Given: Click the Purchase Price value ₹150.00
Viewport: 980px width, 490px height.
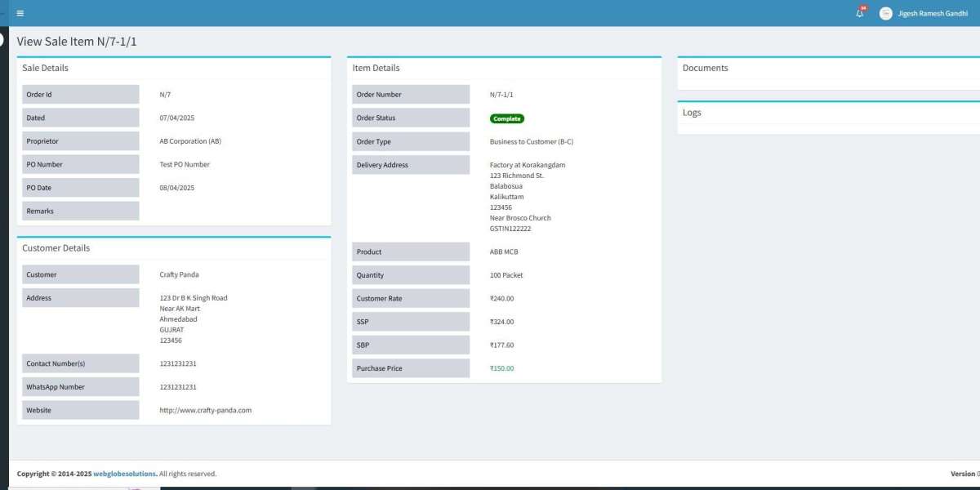Looking at the screenshot, I should point(501,368).
